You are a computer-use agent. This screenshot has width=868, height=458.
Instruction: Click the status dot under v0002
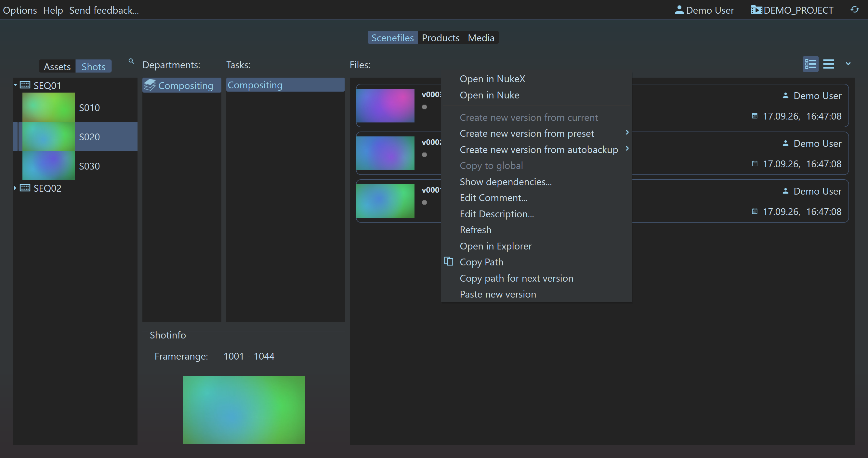424,155
